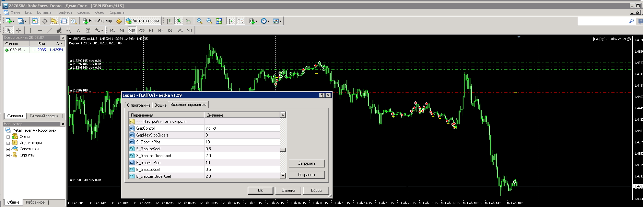Expand the Скрипты tree node
Screen dimensions: 644x207
(8, 155)
